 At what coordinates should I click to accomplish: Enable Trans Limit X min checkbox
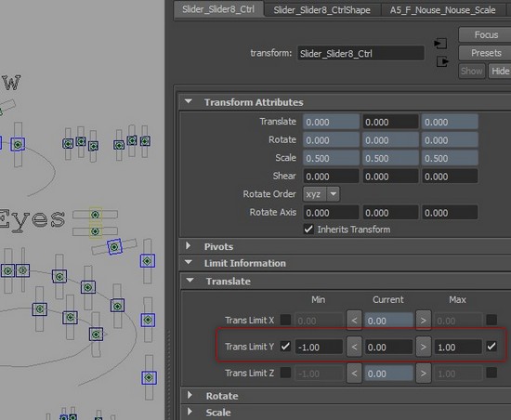coord(285,320)
